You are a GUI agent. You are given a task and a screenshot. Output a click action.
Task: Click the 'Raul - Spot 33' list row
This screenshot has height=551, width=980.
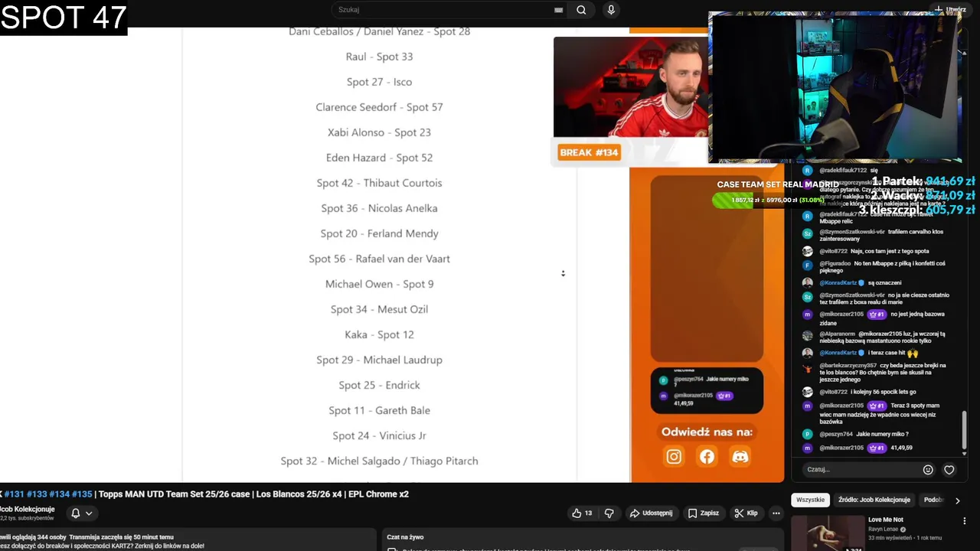click(x=379, y=57)
